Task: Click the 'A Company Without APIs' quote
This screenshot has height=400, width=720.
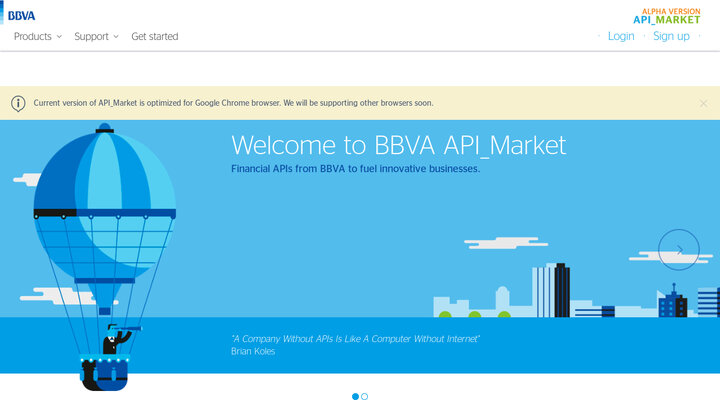Action: coord(355,339)
